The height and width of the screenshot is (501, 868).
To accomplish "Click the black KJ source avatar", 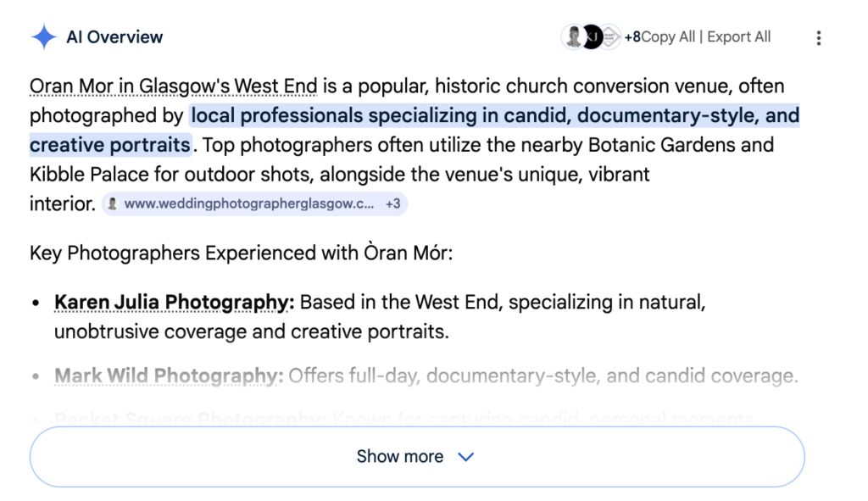I will point(593,36).
